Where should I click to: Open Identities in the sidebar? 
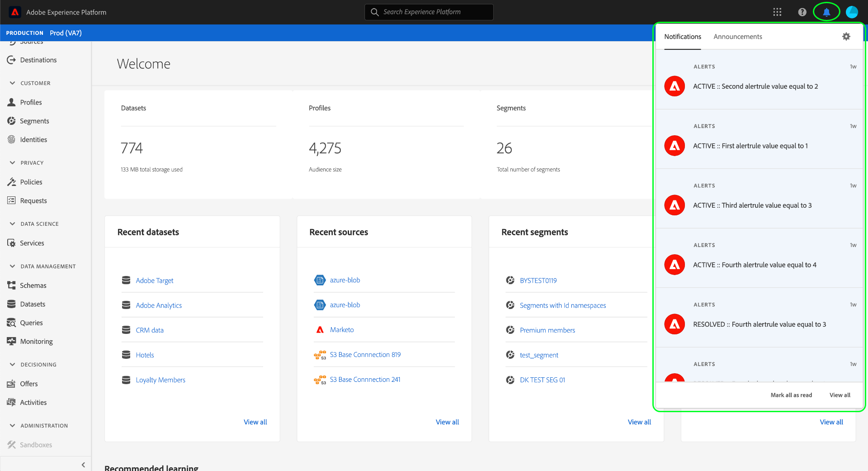coord(27,140)
